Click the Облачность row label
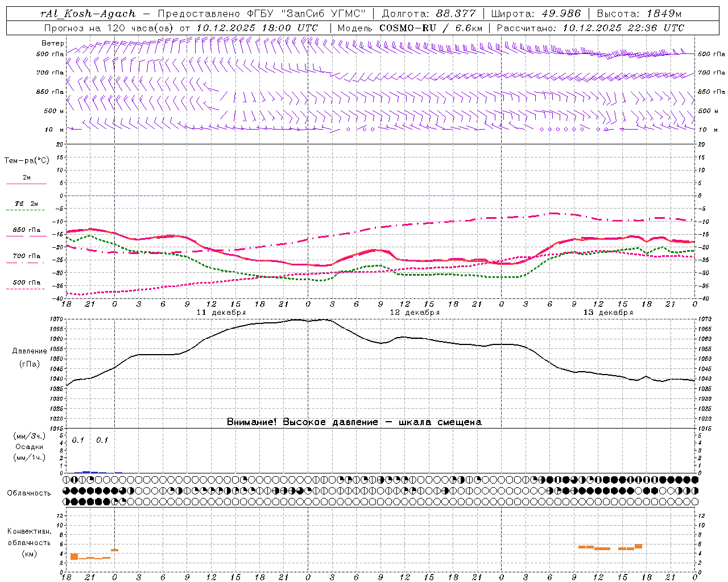The image size is (728, 582). [x=29, y=493]
